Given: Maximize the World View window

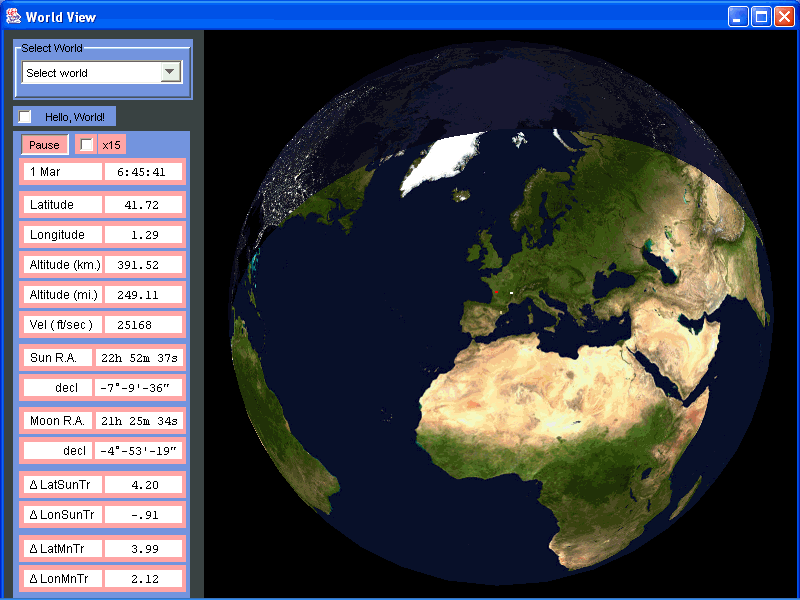Looking at the screenshot, I should 761,16.
